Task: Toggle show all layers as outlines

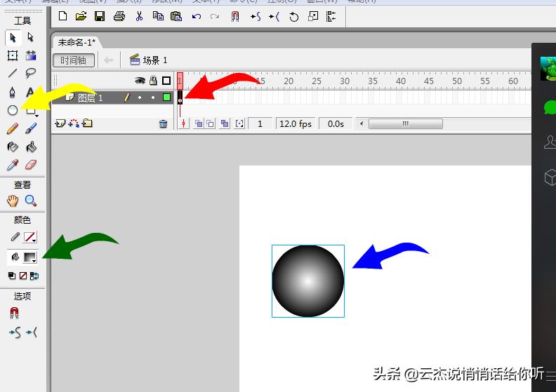Action: click(x=166, y=81)
